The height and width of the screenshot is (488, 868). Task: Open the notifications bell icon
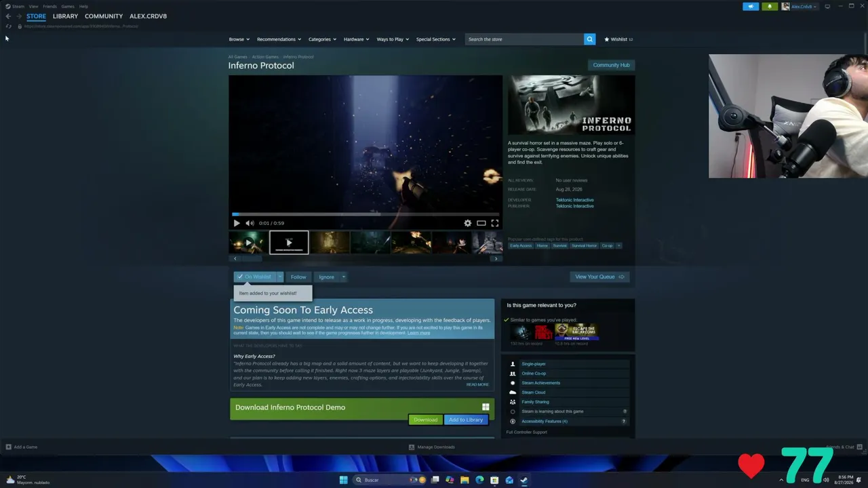click(x=770, y=7)
